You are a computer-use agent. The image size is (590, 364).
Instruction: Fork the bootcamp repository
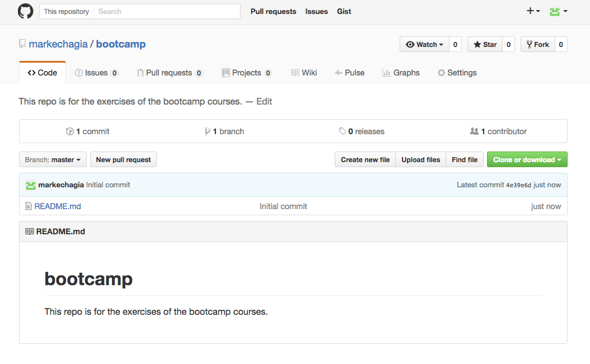tap(538, 44)
